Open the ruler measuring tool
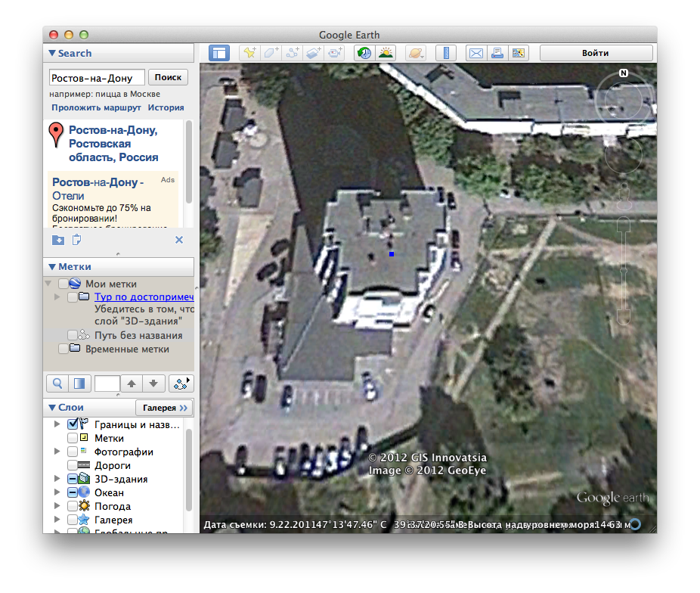 [446, 53]
